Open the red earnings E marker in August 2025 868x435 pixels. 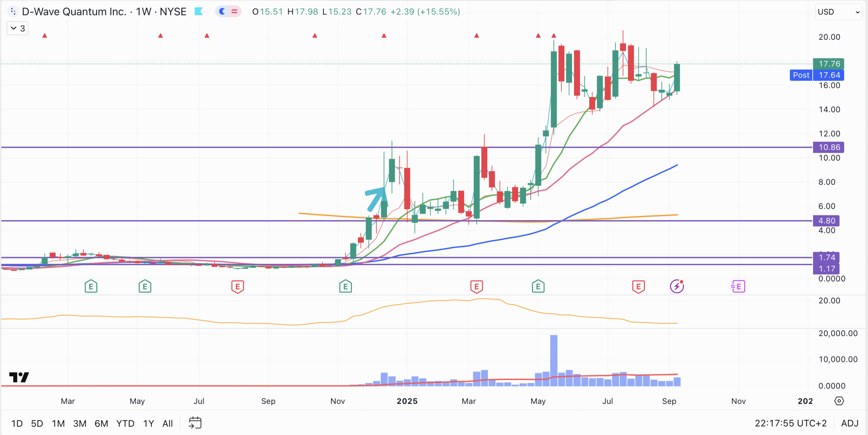(638, 286)
